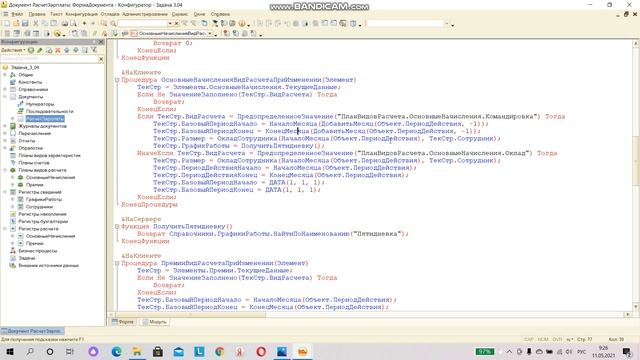Image resolution: width=640 pixels, height=360 pixels.
Task: Open the Opera browser from the taskbar
Action: 261,351
